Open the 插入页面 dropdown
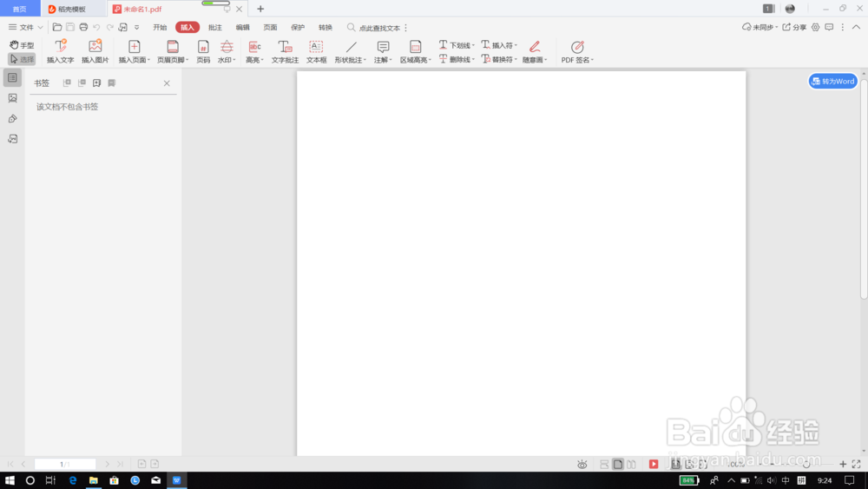 point(134,51)
